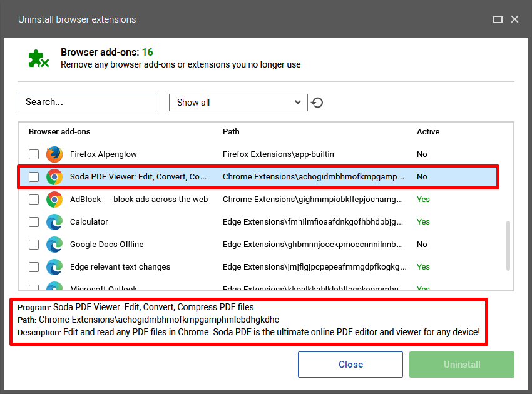Click the Chrome Extensions\achogidmbhmofkmpgamp path cell
Viewport: 532px width, 394px height.
313,176
